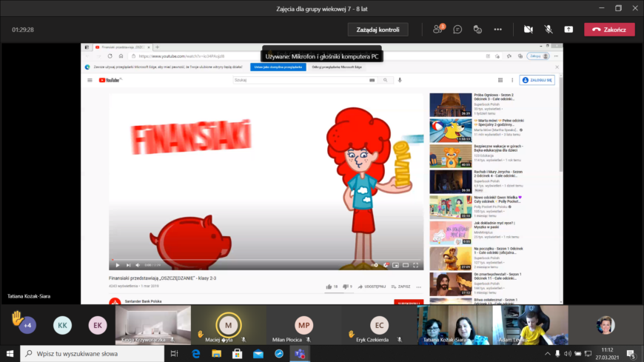Click the Finansiaki browser tab
Screen dimensions: 644x362
[122, 47]
